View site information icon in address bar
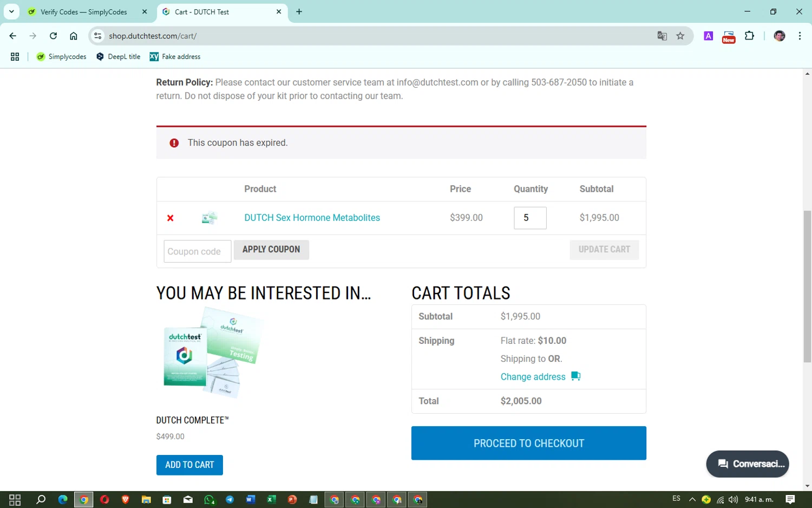The width and height of the screenshot is (812, 508). click(x=97, y=36)
